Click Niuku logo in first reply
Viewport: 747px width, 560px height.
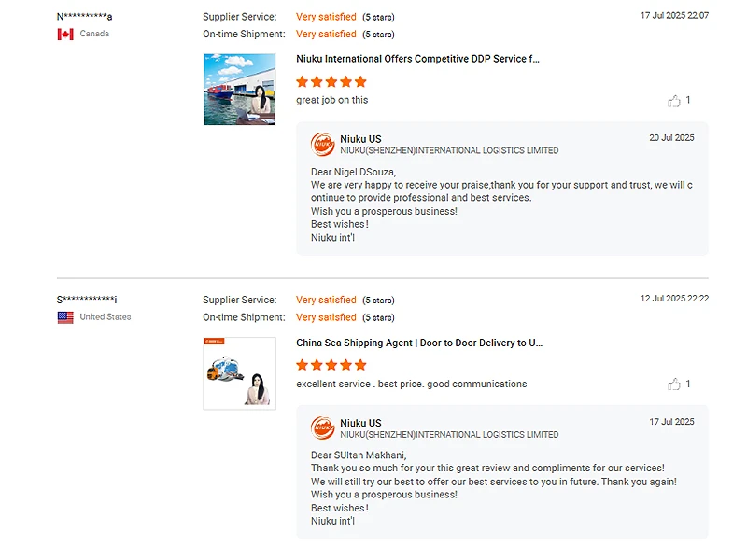323,145
